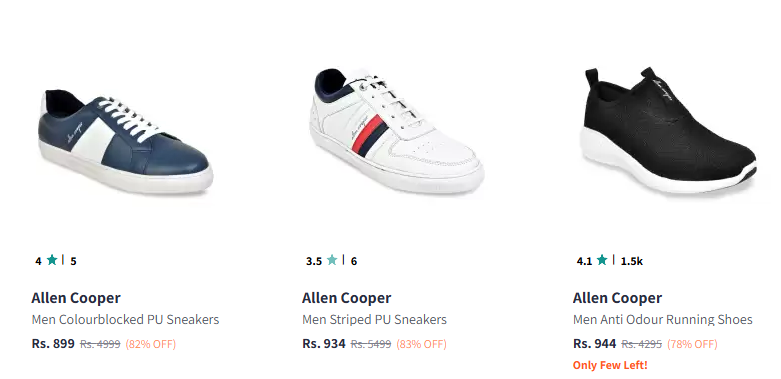Click the 83% OFF discount label
Image resolution: width=781 pixels, height=379 pixels.
point(421,344)
